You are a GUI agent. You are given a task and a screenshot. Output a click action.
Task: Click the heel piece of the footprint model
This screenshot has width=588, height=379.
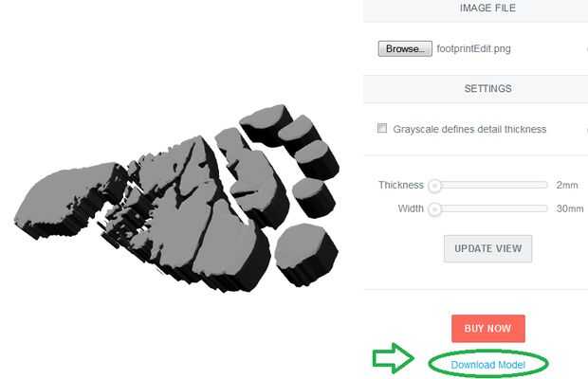pos(67,200)
